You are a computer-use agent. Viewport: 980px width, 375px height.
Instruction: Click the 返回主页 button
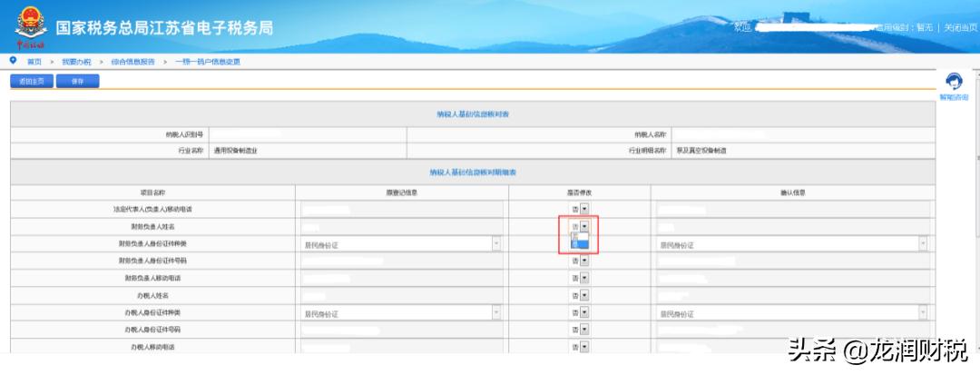coord(31,81)
